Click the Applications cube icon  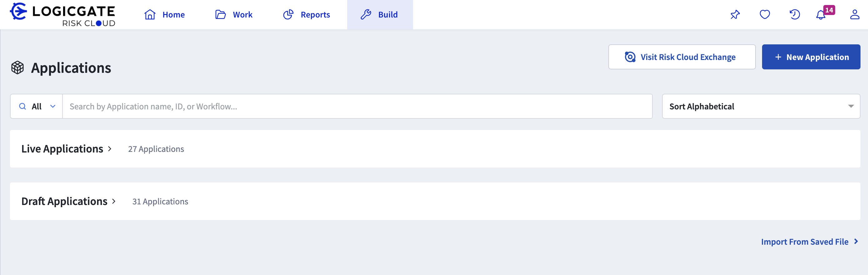(x=17, y=68)
